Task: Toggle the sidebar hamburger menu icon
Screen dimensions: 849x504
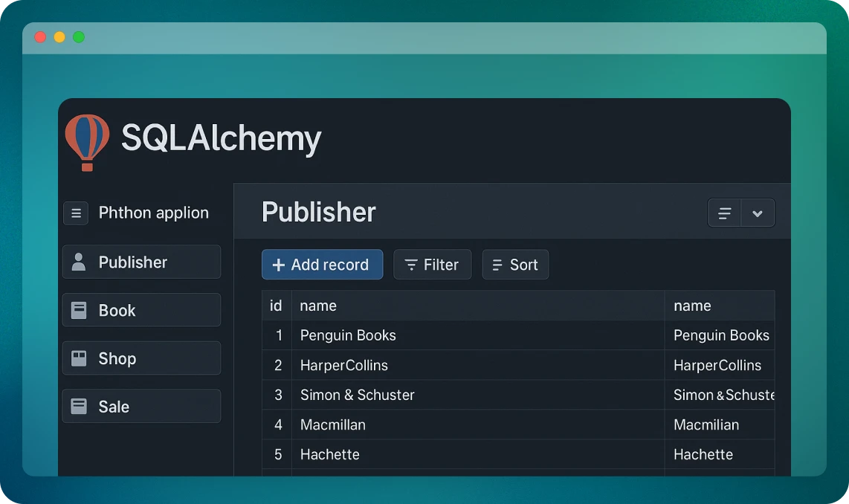Action: [76, 213]
